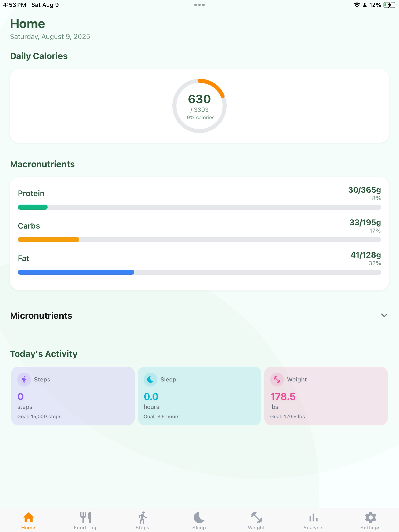Open the Analysis bar chart icon

(313, 518)
